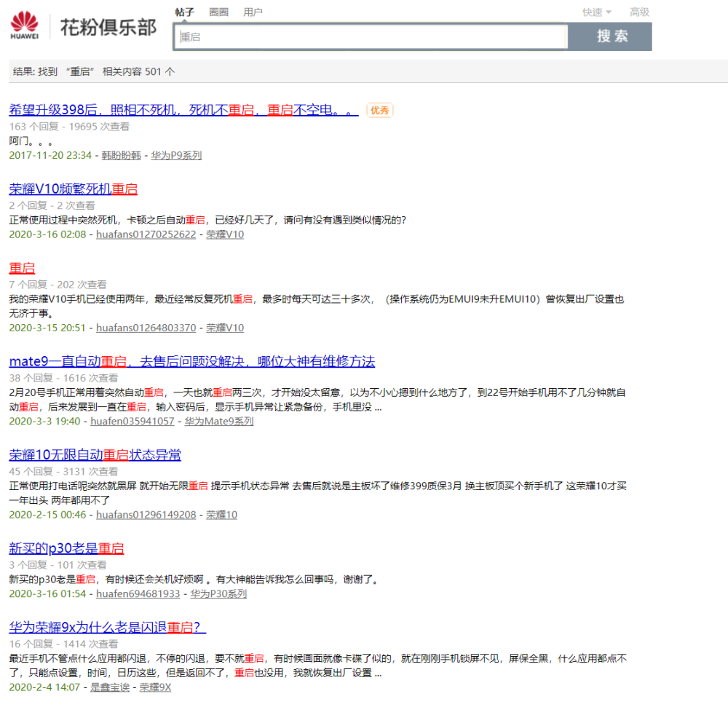Open author profile huafans01296149208
This screenshot has height=707, width=728.
pos(146,514)
